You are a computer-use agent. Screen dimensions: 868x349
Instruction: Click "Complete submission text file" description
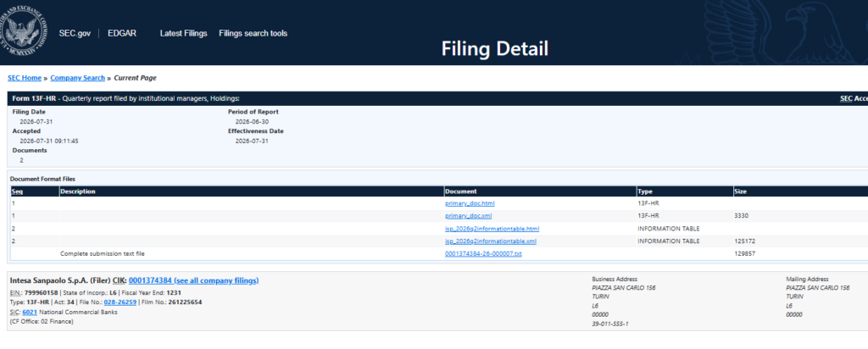pyautogui.click(x=103, y=254)
